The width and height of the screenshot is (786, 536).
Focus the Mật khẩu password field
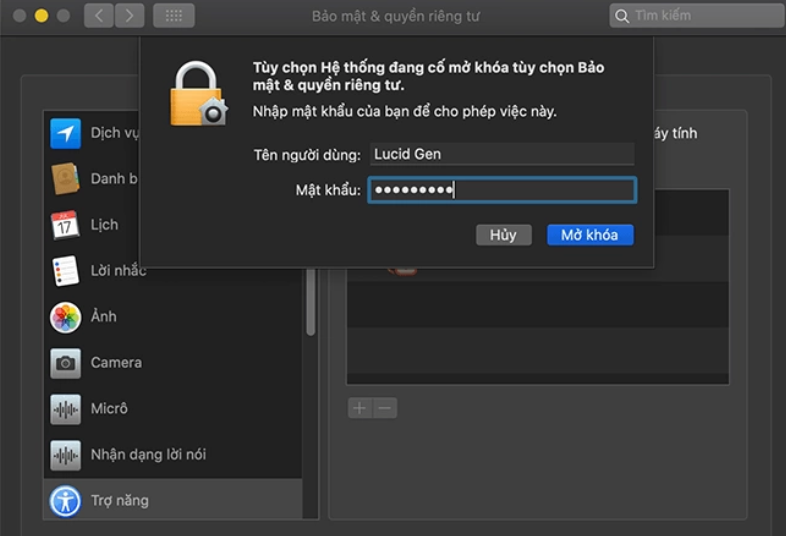click(502, 190)
